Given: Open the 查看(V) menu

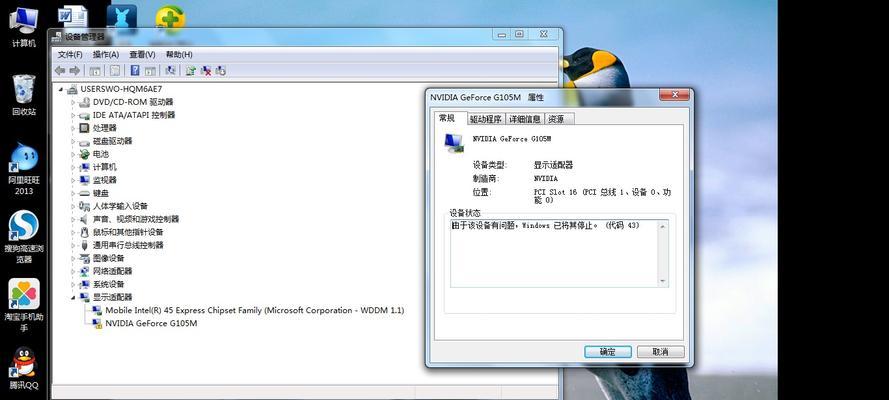Looking at the screenshot, I should pyautogui.click(x=142, y=55).
